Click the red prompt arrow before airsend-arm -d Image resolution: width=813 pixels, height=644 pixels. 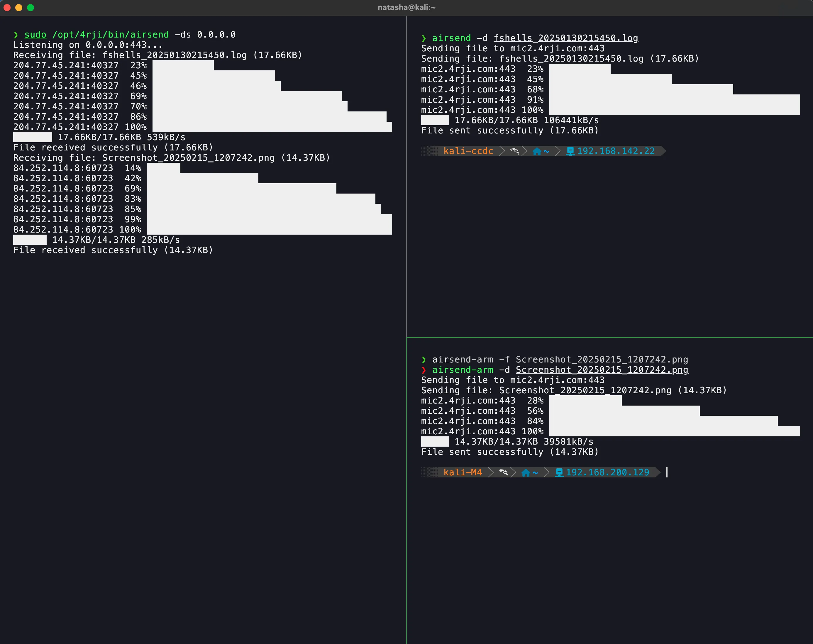click(424, 370)
